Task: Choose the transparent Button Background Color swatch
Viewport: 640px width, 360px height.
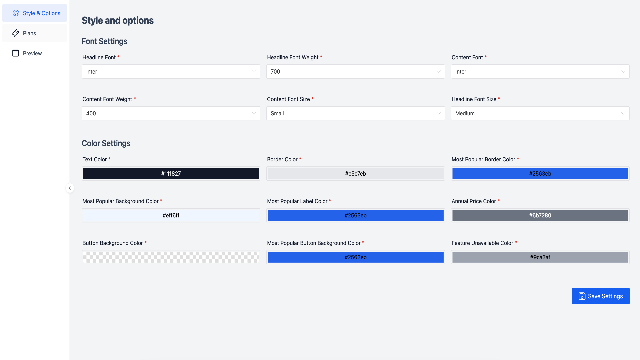Action: (x=171, y=257)
